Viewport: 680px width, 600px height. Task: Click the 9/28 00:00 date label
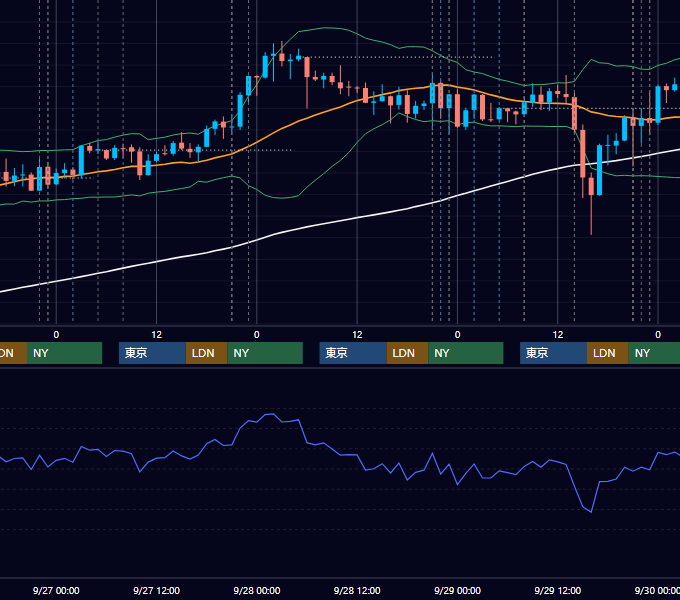tap(257, 590)
